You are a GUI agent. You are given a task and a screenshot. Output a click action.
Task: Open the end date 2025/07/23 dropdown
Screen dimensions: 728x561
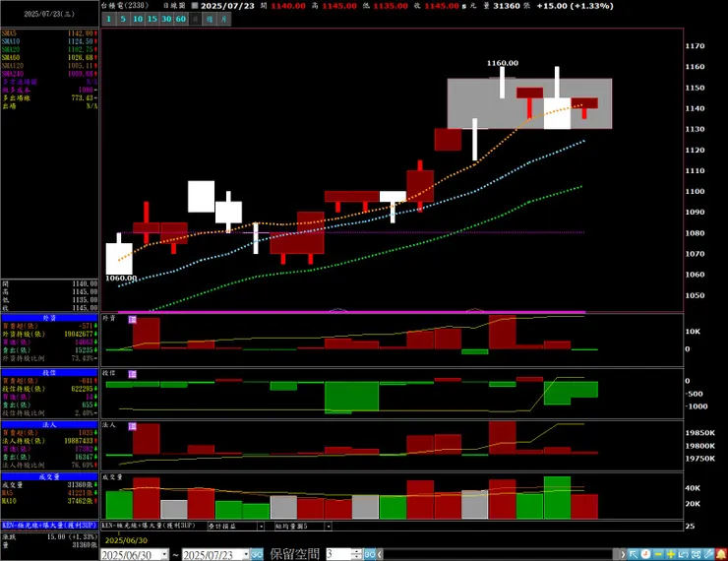tap(246, 554)
